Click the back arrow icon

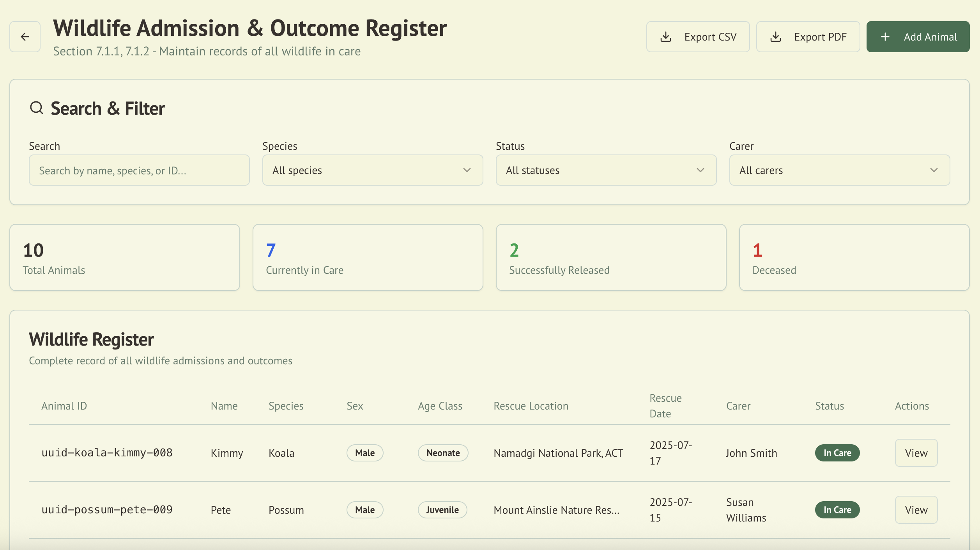(25, 36)
